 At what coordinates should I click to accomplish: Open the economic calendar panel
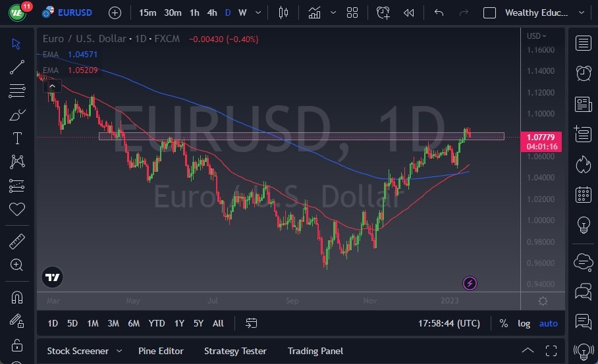tap(583, 195)
